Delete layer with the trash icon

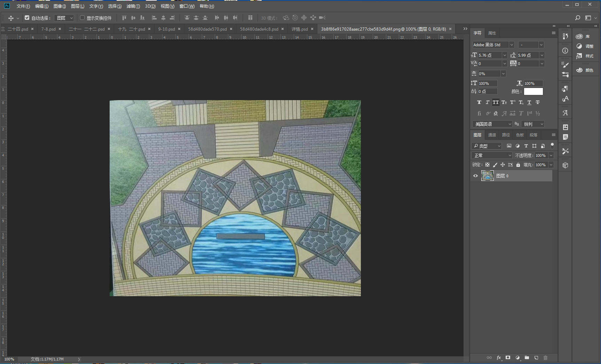(x=546, y=358)
